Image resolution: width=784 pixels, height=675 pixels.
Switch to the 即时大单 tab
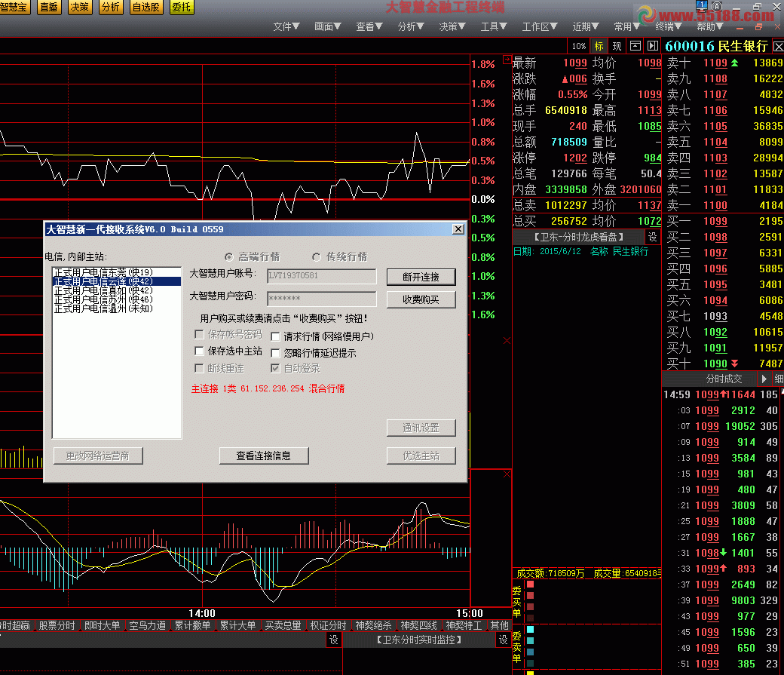click(102, 625)
